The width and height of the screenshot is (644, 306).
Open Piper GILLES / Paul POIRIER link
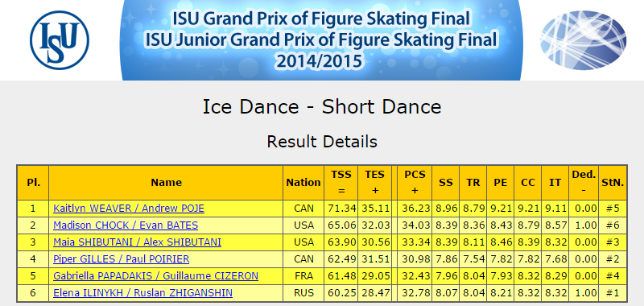pyautogui.click(x=122, y=259)
